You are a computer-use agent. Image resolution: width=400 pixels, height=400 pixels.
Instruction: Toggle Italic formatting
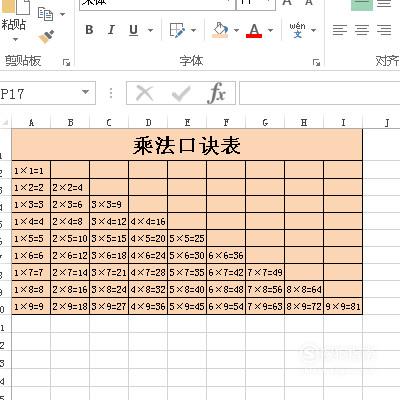[111, 30]
